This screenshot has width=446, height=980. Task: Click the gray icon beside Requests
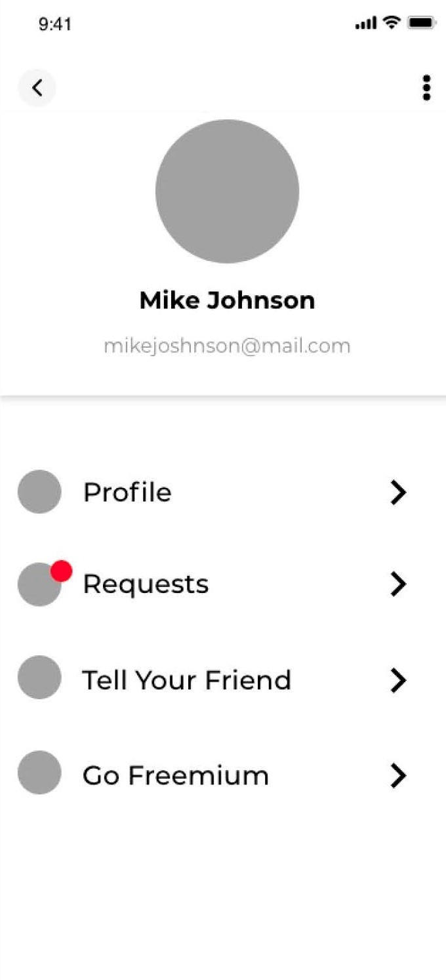click(x=39, y=584)
